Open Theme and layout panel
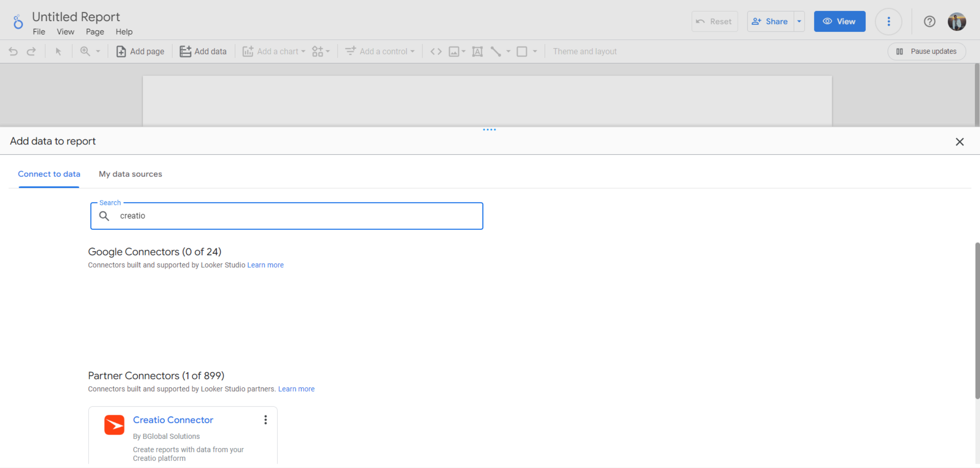This screenshot has width=980, height=468. pos(585,51)
